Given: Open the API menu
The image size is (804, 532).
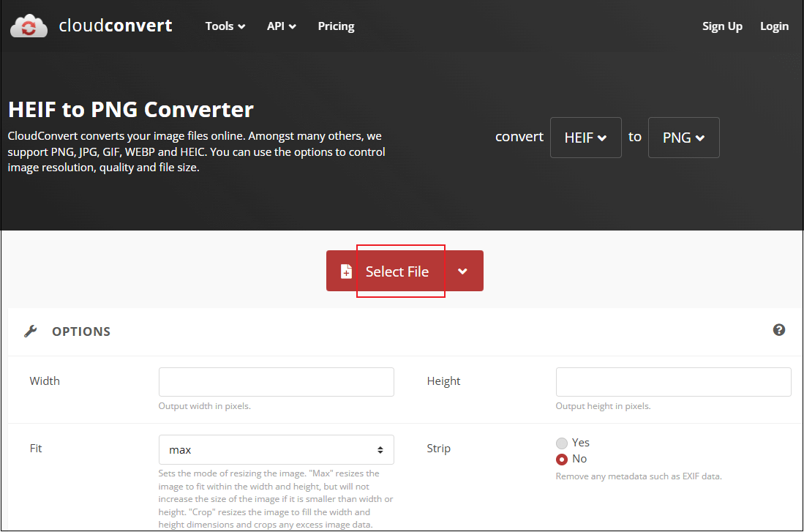Looking at the screenshot, I should click(281, 26).
